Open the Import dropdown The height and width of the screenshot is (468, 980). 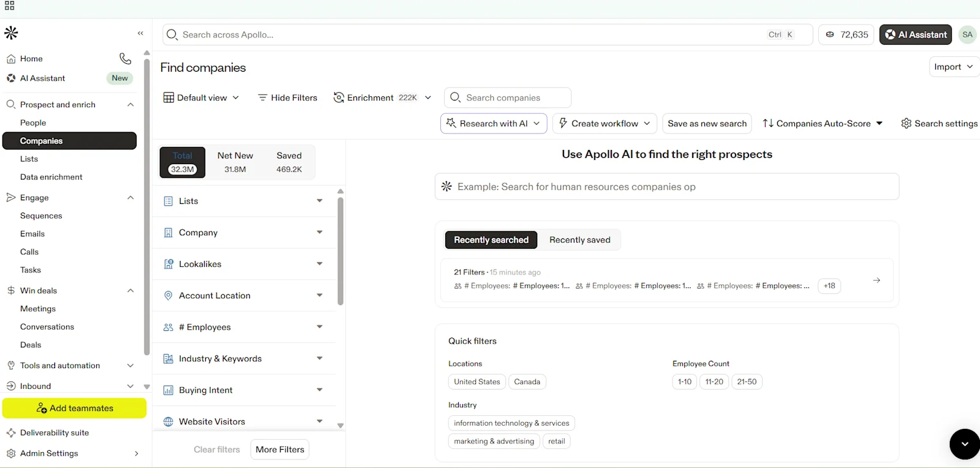[x=954, y=67]
